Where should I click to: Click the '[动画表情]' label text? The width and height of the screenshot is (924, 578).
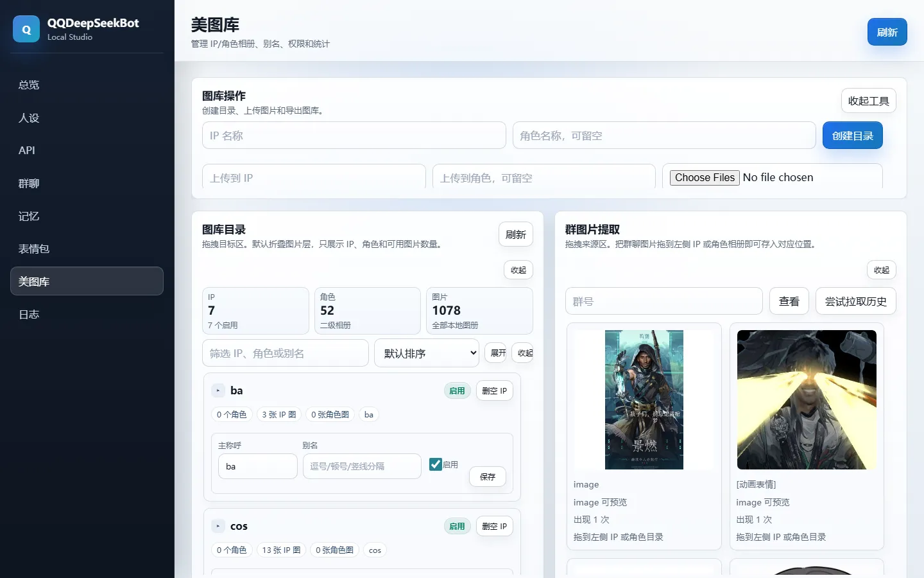click(756, 484)
